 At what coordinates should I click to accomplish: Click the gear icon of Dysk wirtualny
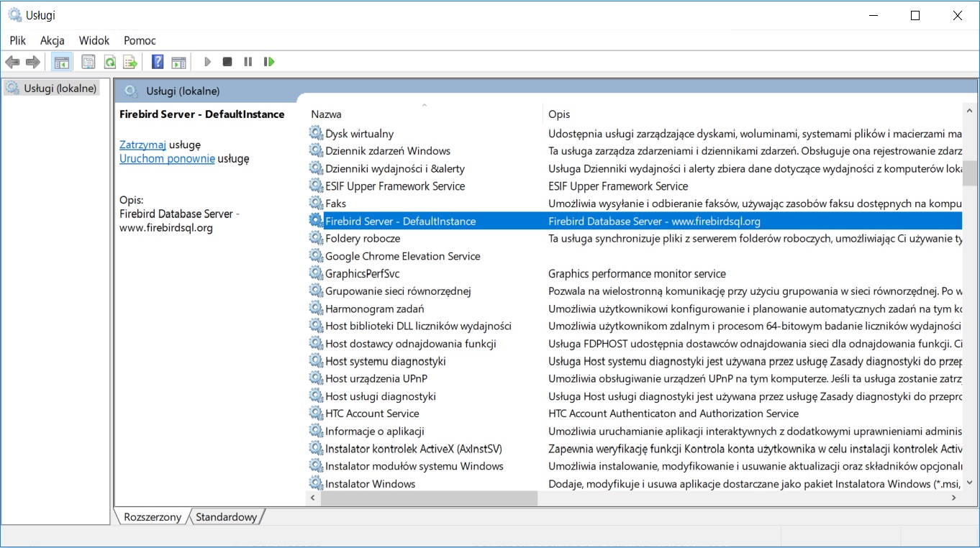pyautogui.click(x=316, y=133)
